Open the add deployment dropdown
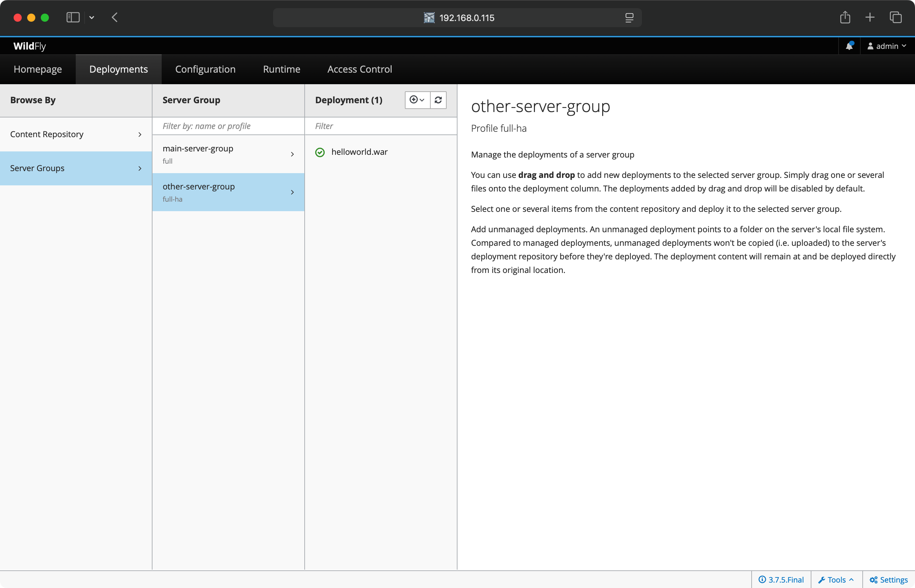 pyautogui.click(x=417, y=100)
